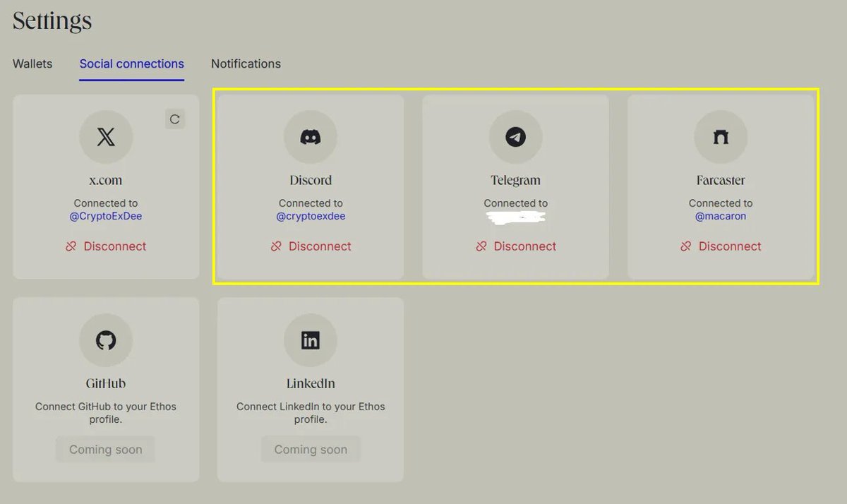The width and height of the screenshot is (847, 504).
Task: Click the Settings page heading
Action: pos(52,21)
